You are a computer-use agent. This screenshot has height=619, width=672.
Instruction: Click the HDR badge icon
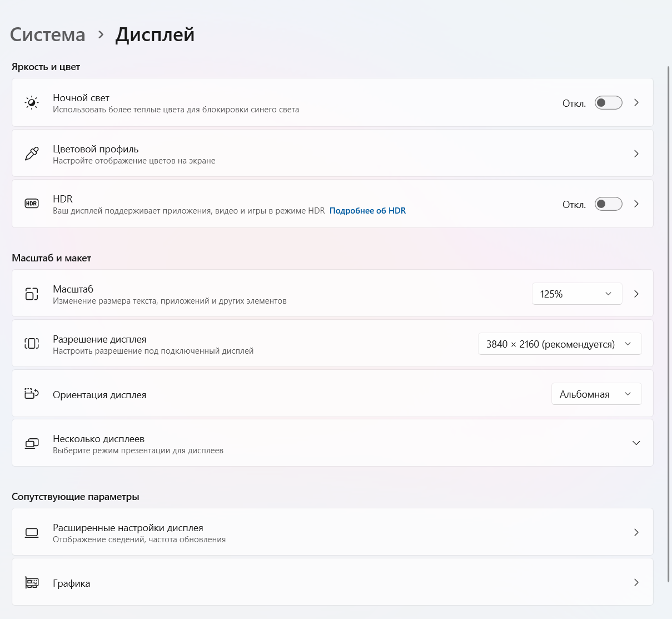[x=32, y=204]
